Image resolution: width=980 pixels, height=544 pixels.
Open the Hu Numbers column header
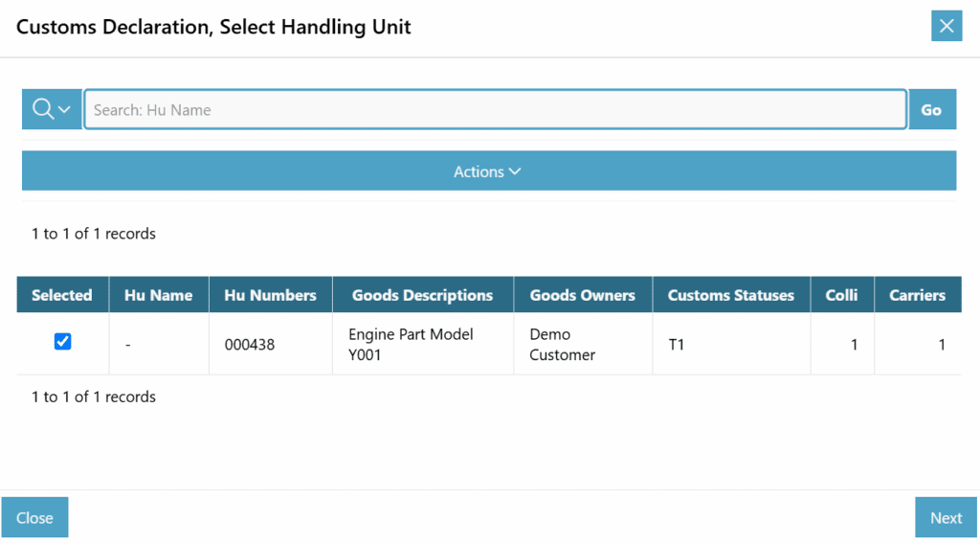[x=270, y=295]
